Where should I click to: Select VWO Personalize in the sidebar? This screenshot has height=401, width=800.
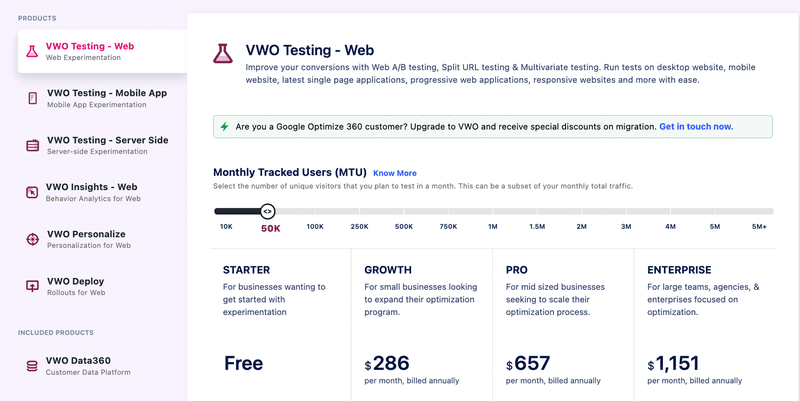click(x=100, y=234)
